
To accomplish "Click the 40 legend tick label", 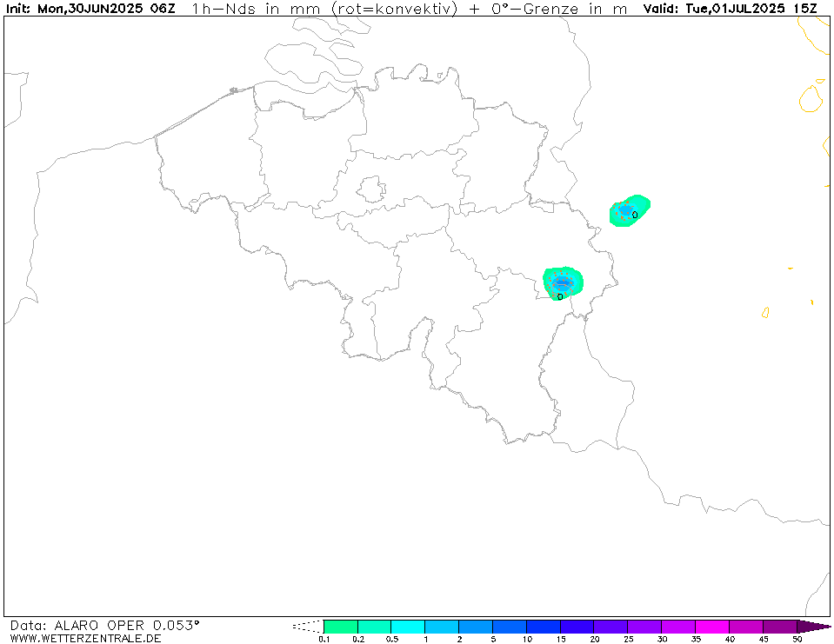I will pyautogui.click(x=730, y=639).
